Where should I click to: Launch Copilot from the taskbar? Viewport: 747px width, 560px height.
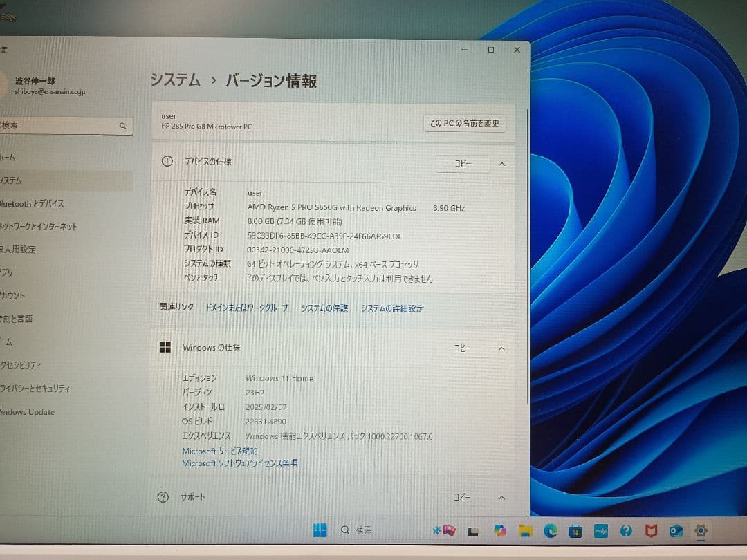pyautogui.click(x=499, y=531)
